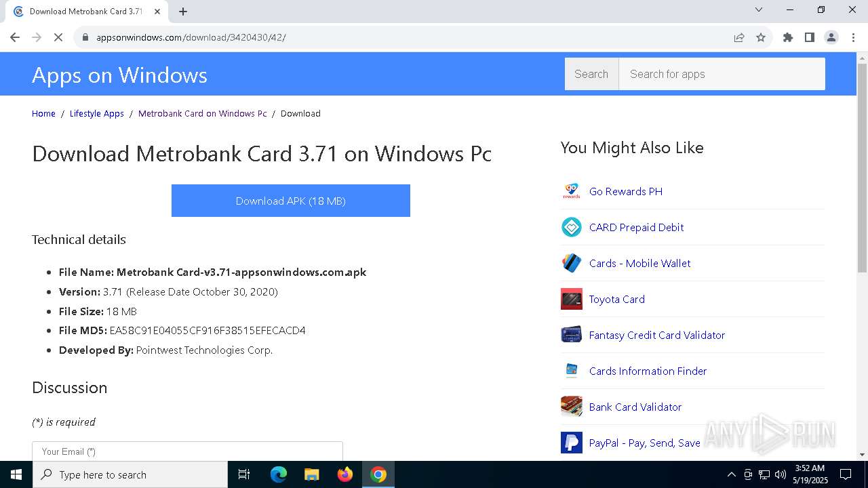This screenshot has height=488, width=868.
Task: Click the address bar URL
Action: tap(191, 37)
